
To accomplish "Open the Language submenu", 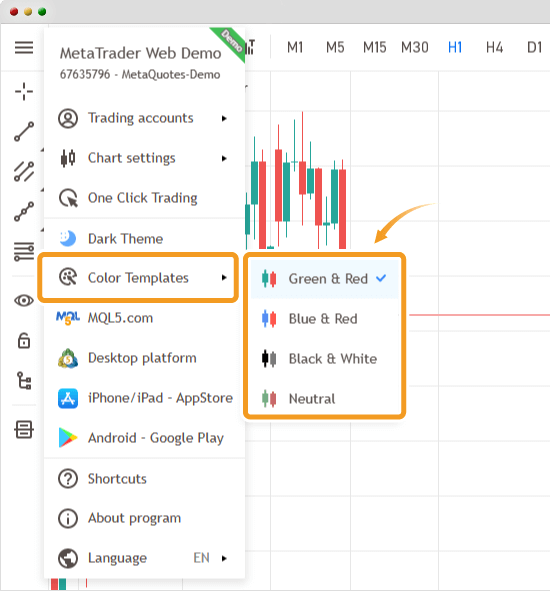I will [144, 558].
